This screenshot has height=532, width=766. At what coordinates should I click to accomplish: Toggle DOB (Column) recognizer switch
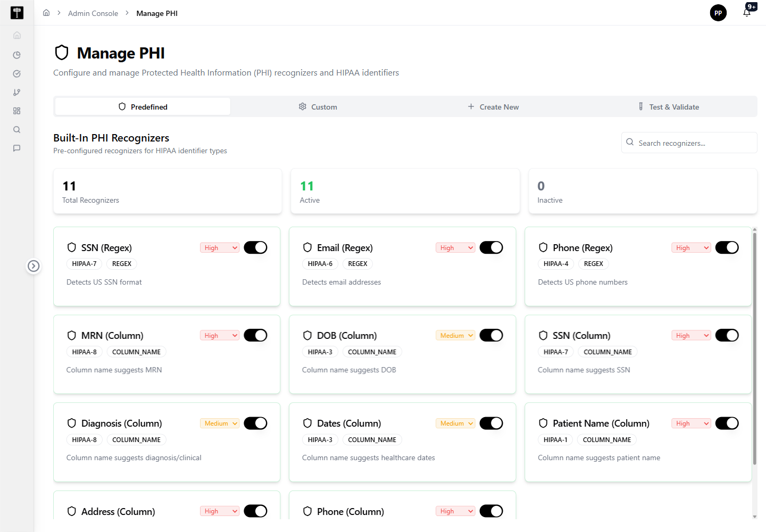(491, 335)
